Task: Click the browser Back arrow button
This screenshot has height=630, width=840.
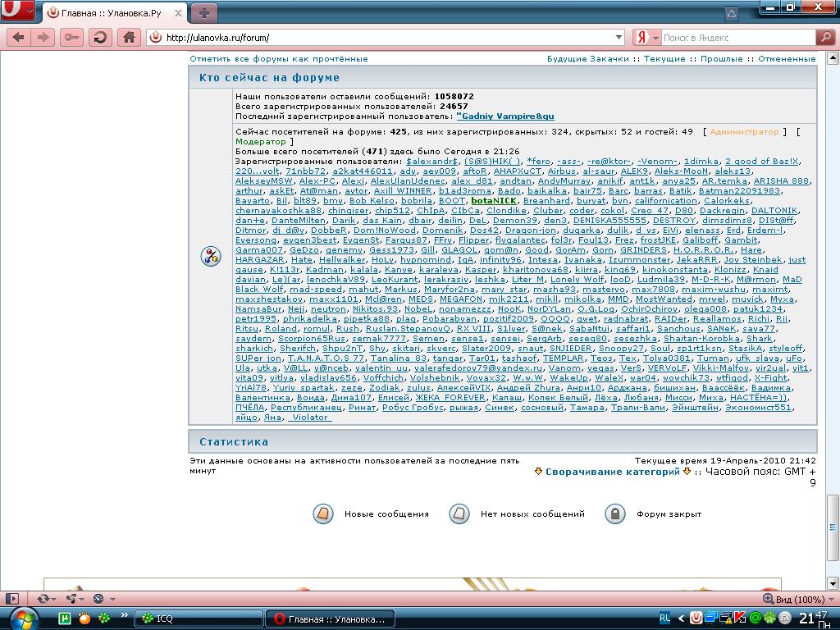Action: [x=19, y=38]
